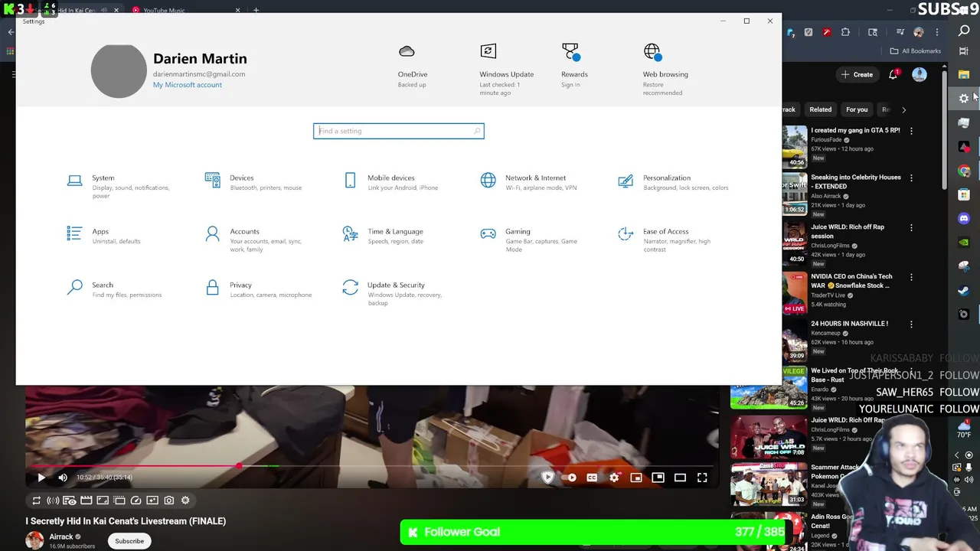980x551 pixels.
Task: Click the Darien Martin profile picture
Action: pyautogui.click(x=119, y=70)
